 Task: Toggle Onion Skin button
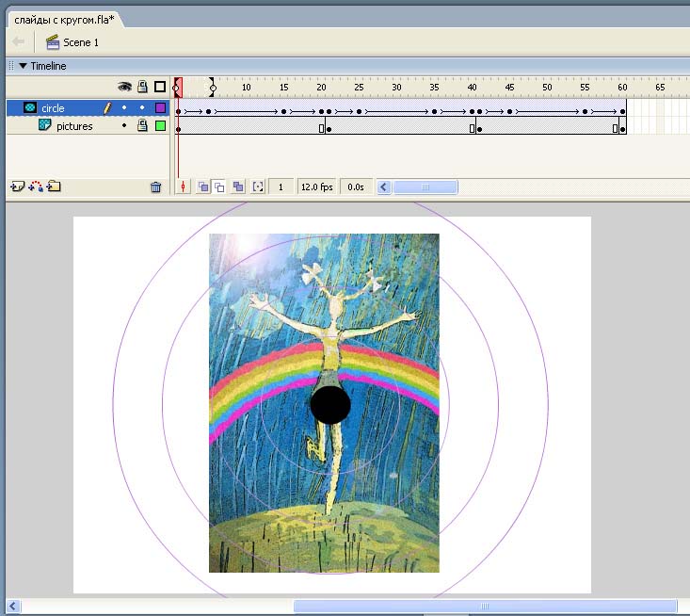pos(203,187)
